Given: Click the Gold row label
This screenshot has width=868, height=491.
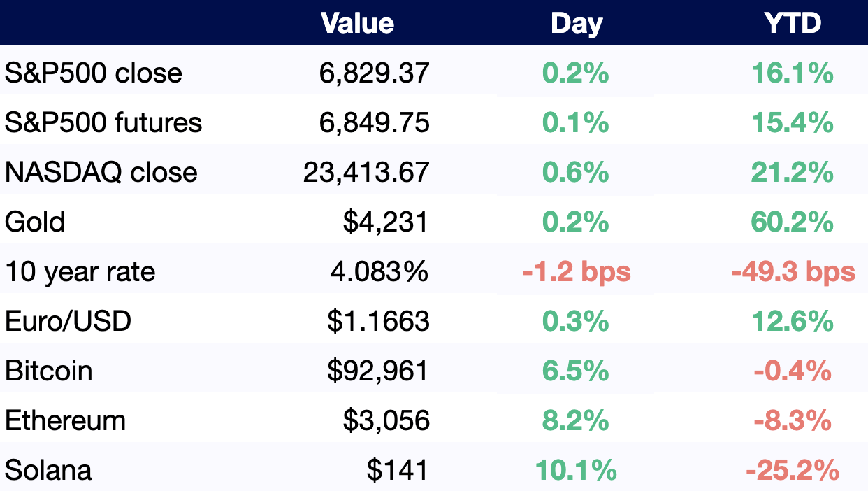Looking at the screenshot, I should click(x=35, y=222).
